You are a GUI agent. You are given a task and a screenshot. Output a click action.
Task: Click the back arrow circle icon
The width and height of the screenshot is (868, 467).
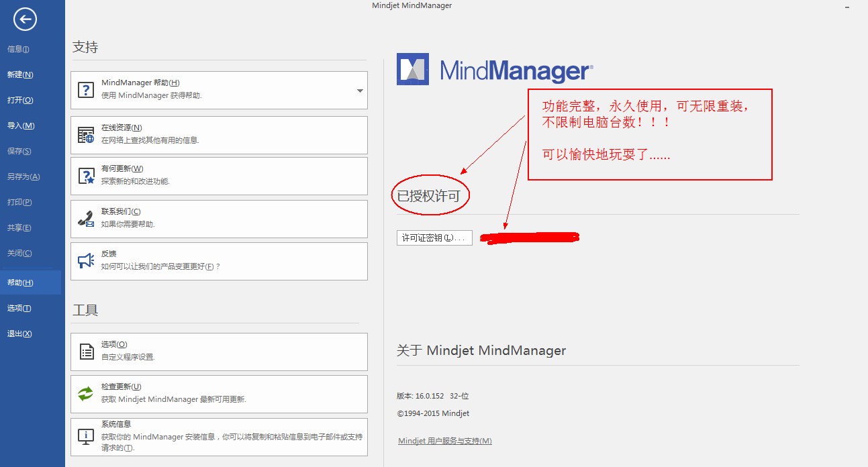tap(25, 19)
